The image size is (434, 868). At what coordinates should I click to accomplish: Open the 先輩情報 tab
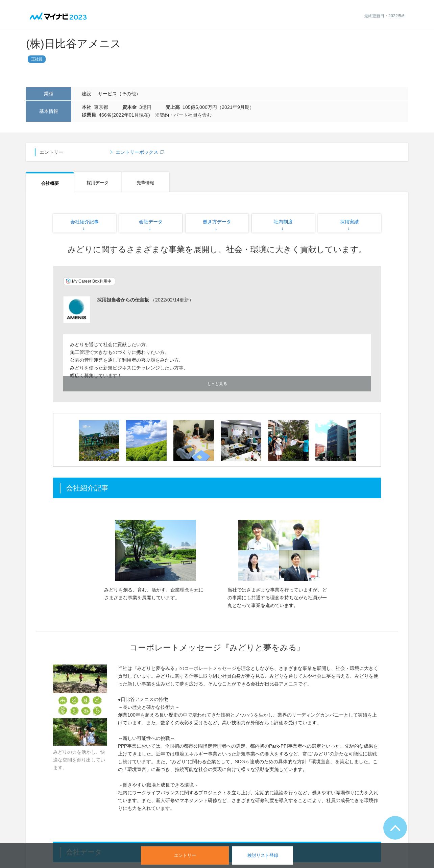145,183
